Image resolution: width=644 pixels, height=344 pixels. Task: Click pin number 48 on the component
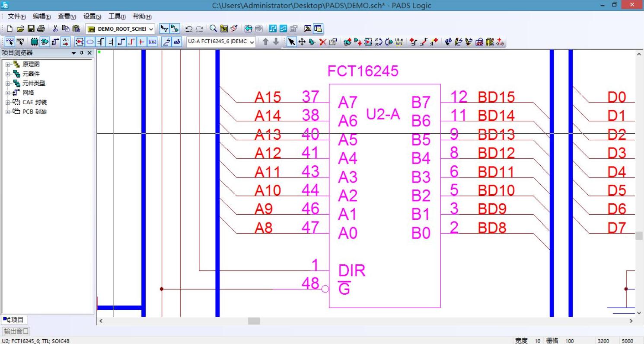310,283
